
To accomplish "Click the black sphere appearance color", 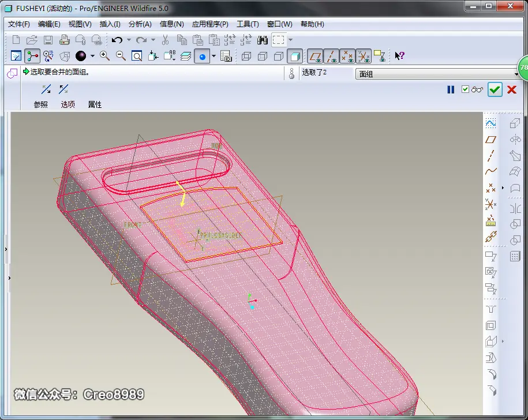I will [x=81, y=56].
